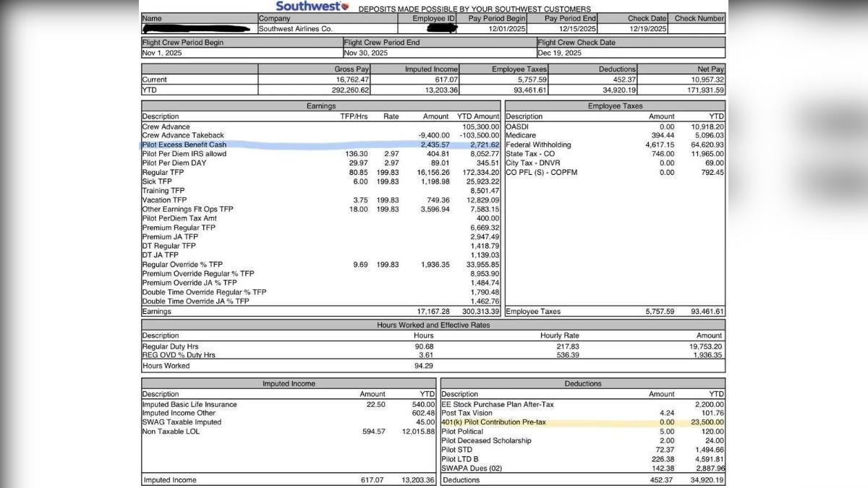Select 'City Tax - DNVR' label
Image resolution: width=868 pixels, height=488 pixels.
click(x=532, y=163)
